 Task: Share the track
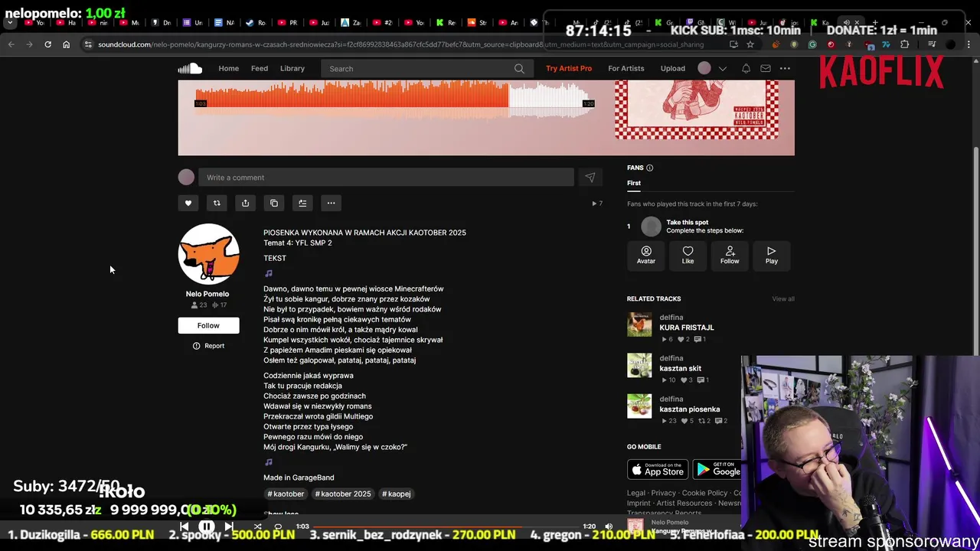[245, 203]
